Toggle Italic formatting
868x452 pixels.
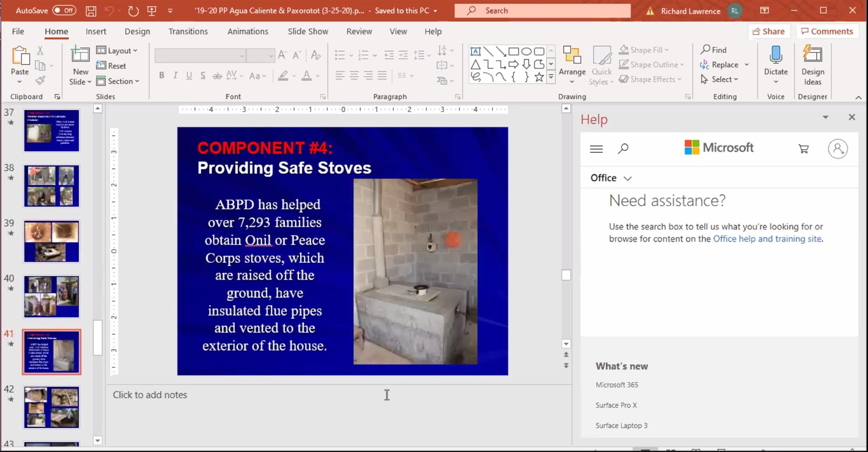(x=175, y=75)
